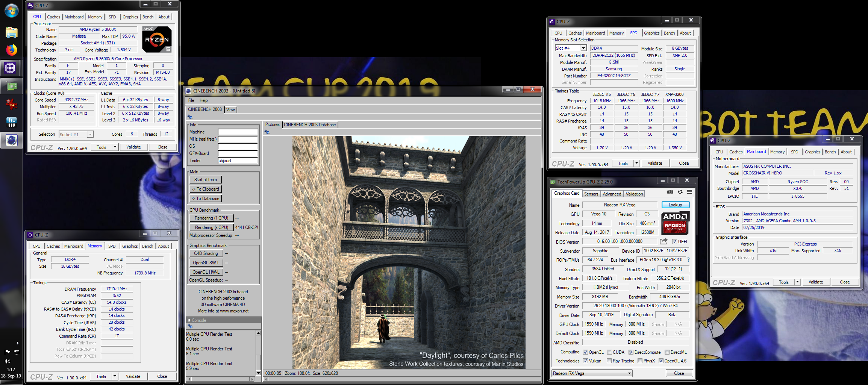Toggle the DirectML checkbox

tap(667, 352)
